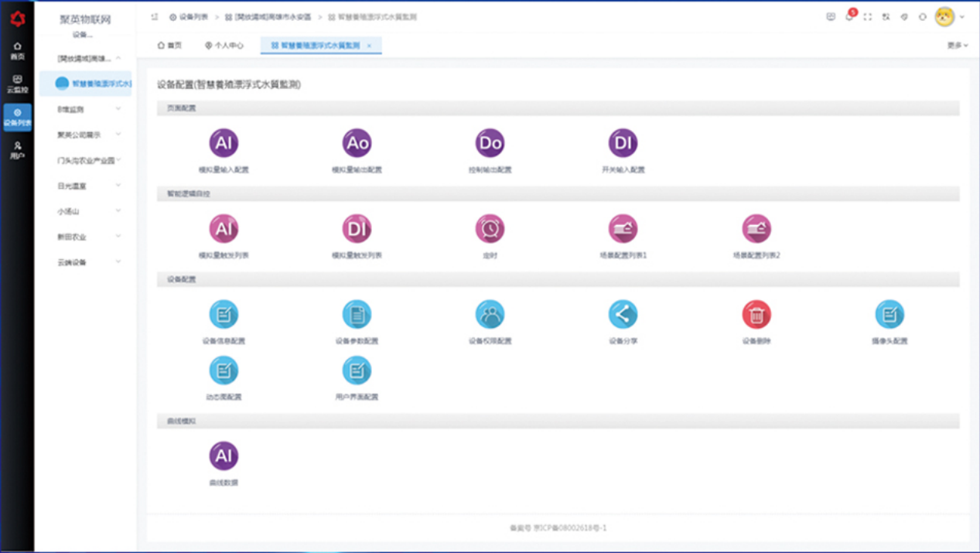Select the purple DI 开关输入配置 icon
This screenshot has height=553, width=980.
point(623,143)
